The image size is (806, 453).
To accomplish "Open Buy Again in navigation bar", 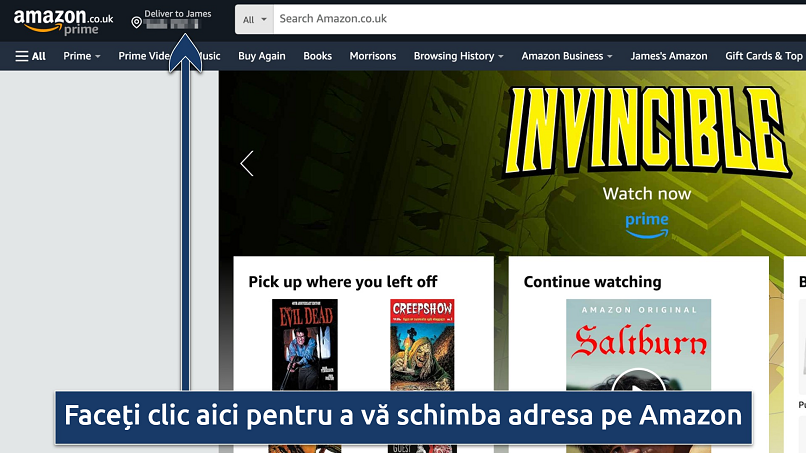I will coord(261,56).
